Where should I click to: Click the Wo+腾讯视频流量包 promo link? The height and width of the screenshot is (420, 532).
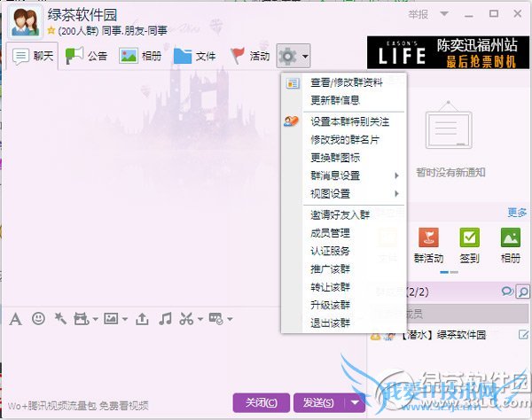click(x=78, y=406)
